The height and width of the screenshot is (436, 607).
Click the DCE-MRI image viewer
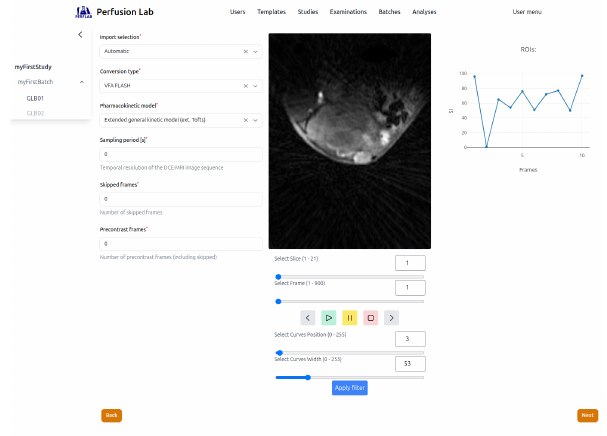(x=350, y=141)
